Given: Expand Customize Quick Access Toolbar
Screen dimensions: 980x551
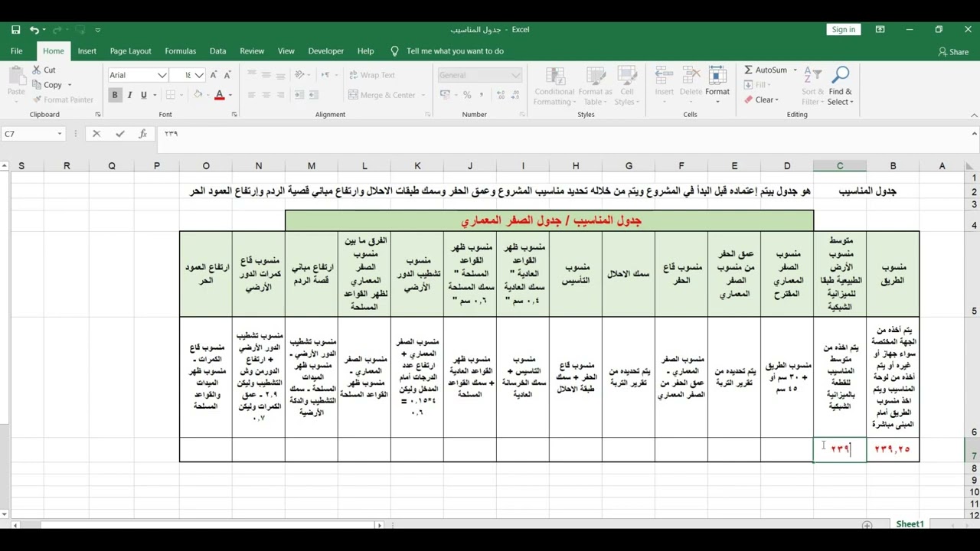Looking at the screenshot, I should click(98, 30).
